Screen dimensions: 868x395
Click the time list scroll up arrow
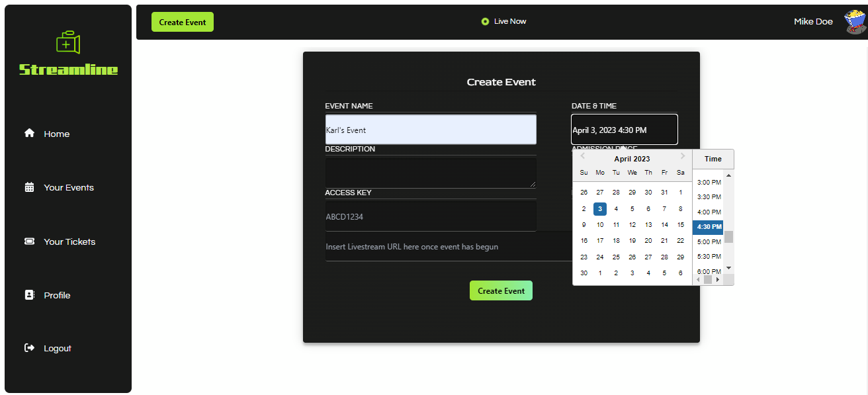click(729, 175)
